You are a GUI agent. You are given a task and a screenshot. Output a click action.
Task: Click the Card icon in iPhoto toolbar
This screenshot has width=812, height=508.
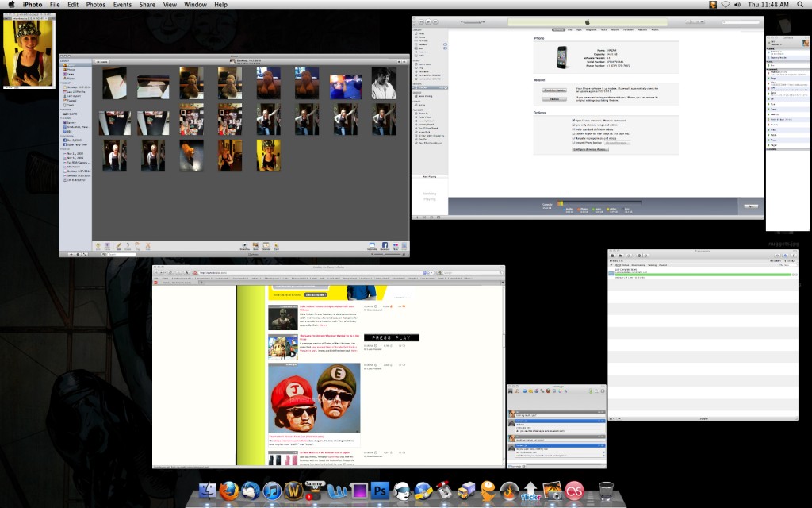tap(276, 245)
